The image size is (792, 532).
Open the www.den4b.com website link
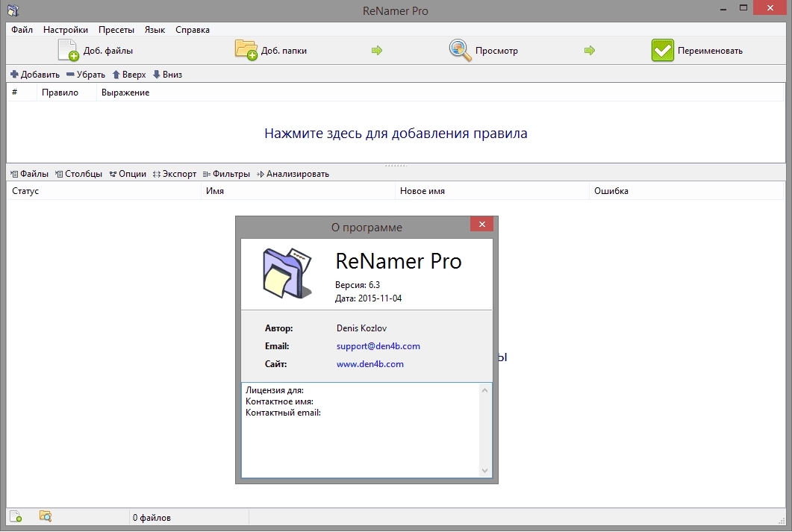click(370, 364)
